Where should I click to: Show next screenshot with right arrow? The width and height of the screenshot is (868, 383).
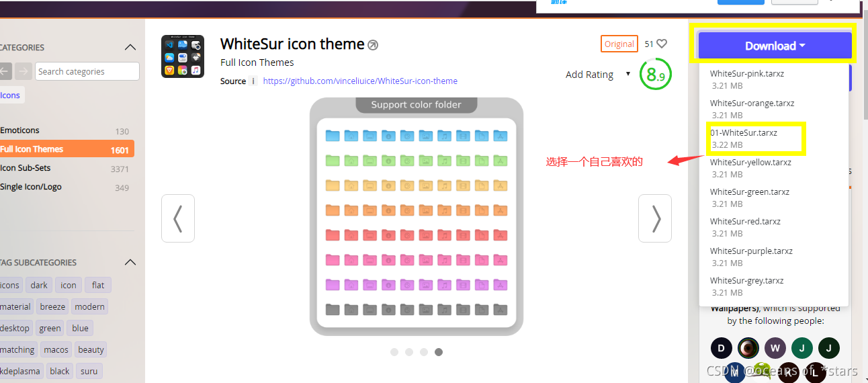coord(655,218)
